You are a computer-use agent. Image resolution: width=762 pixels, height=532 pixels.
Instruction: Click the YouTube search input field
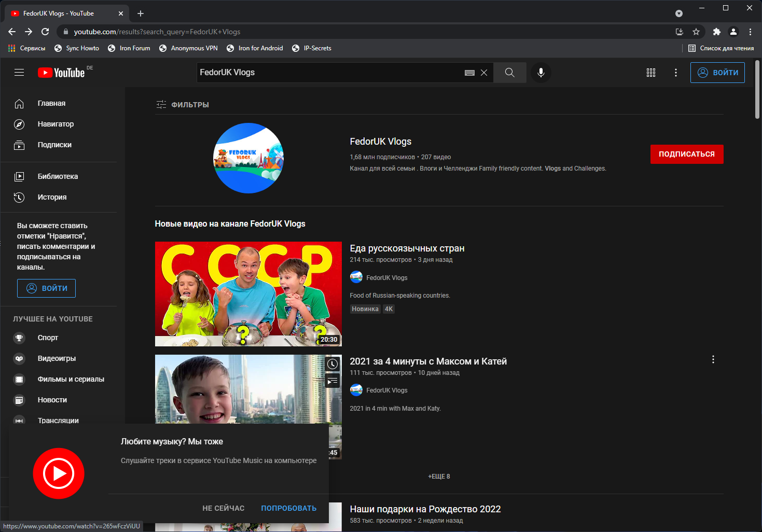329,73
